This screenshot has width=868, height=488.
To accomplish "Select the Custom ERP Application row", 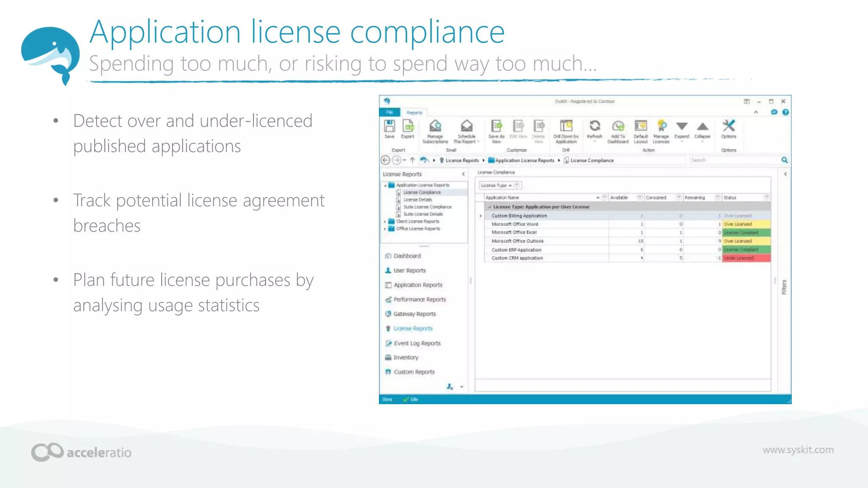I will click(627, 250).
